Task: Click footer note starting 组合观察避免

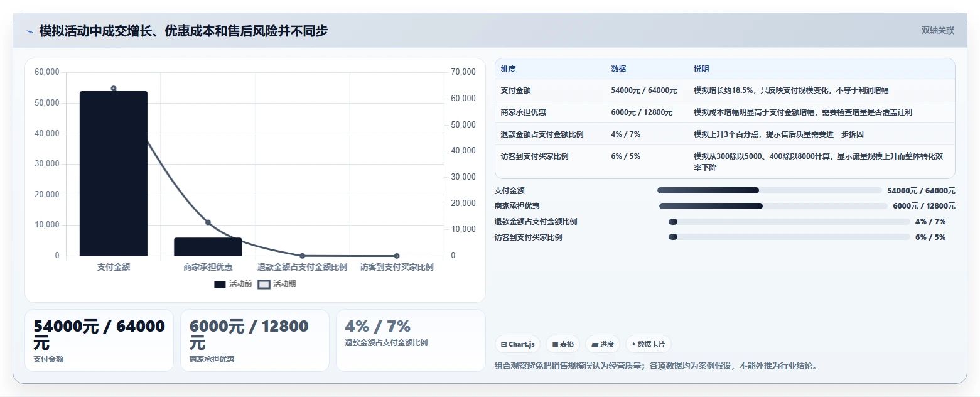Action: tap(656, 366)
